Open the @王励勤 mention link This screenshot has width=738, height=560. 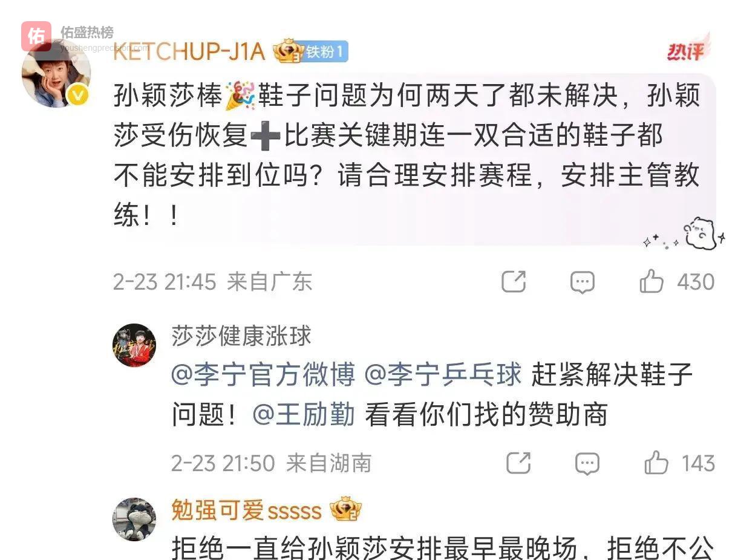pos(304,415)
